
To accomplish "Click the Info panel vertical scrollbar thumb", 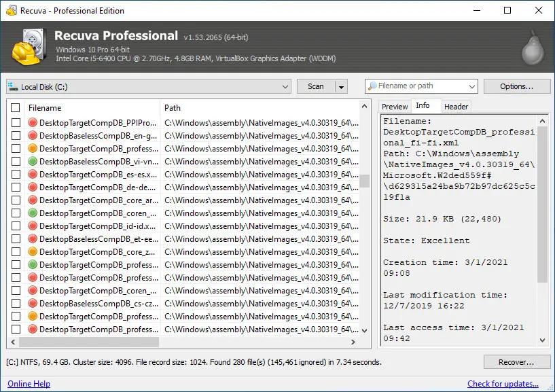I will (x=542, y=204).
